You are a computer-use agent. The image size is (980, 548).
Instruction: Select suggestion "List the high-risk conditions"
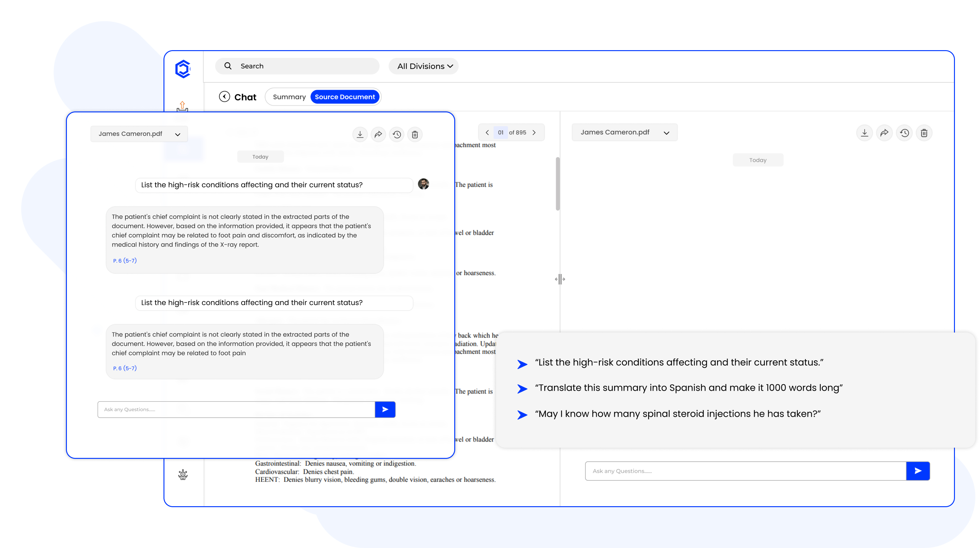point(679,363)
